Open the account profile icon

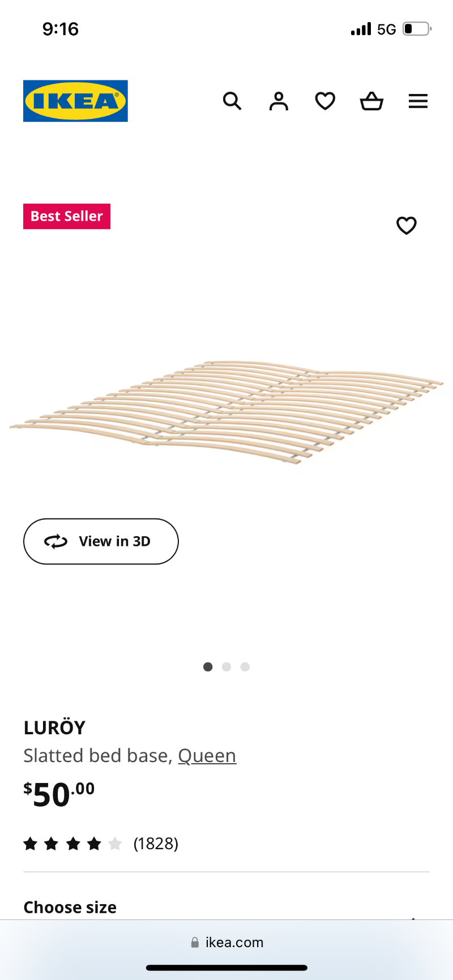point(279,101)
